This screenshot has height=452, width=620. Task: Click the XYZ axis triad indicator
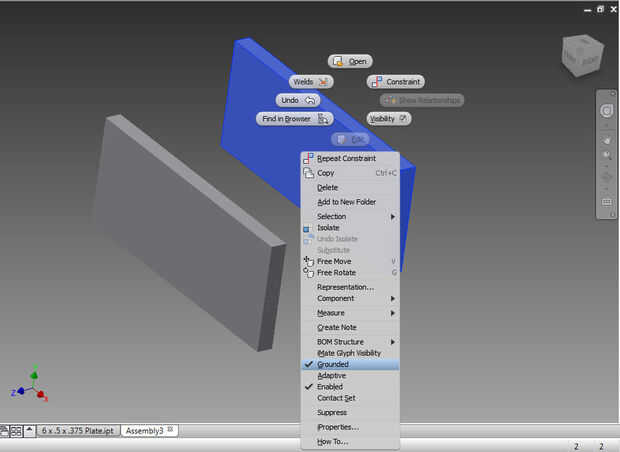point(30,384)
